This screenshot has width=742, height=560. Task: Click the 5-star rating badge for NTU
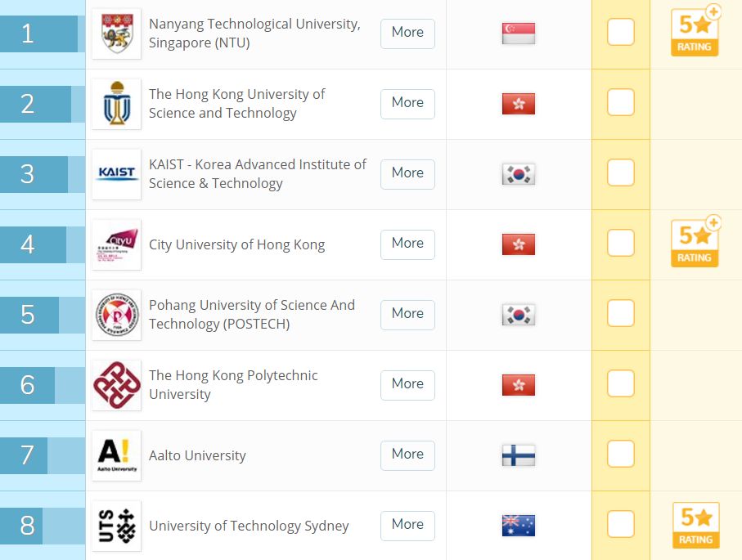pos(695,33)
